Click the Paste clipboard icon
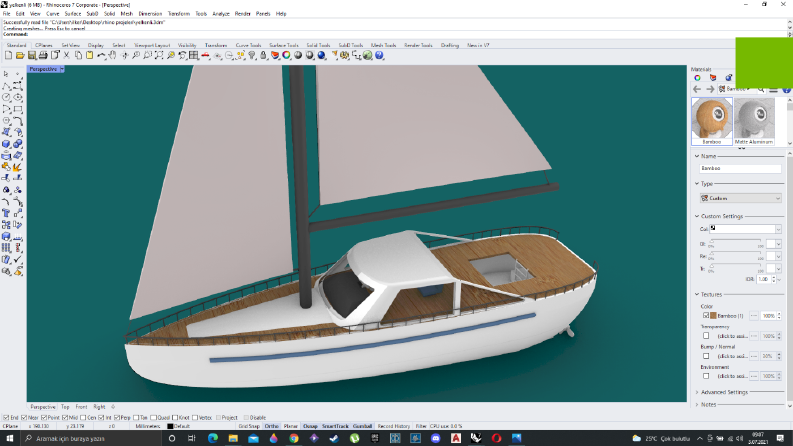 coord(90,55)
